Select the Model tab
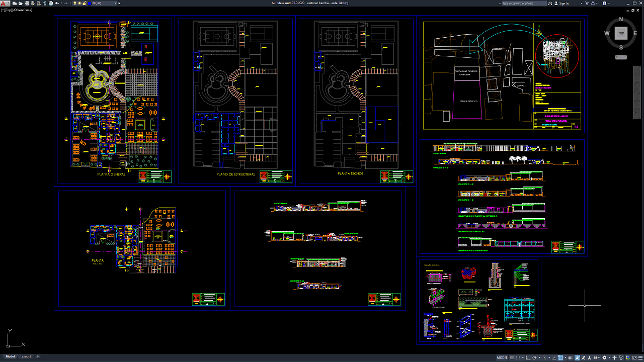 [x=10, y=356]
